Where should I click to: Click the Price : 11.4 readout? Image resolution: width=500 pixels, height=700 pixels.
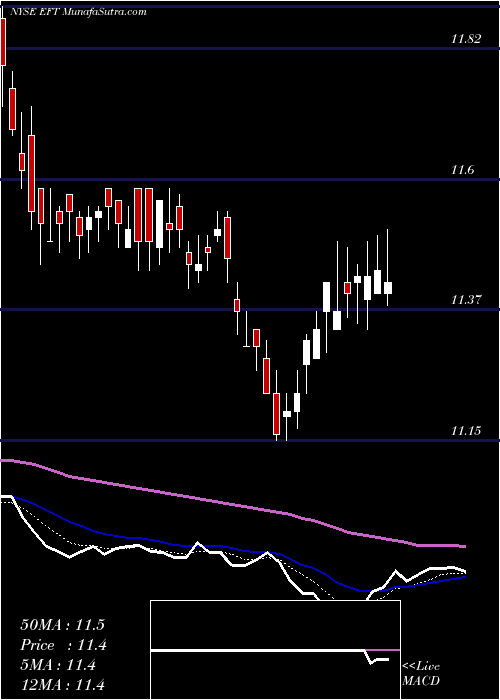pyautogui.click(x=64, y=645)
